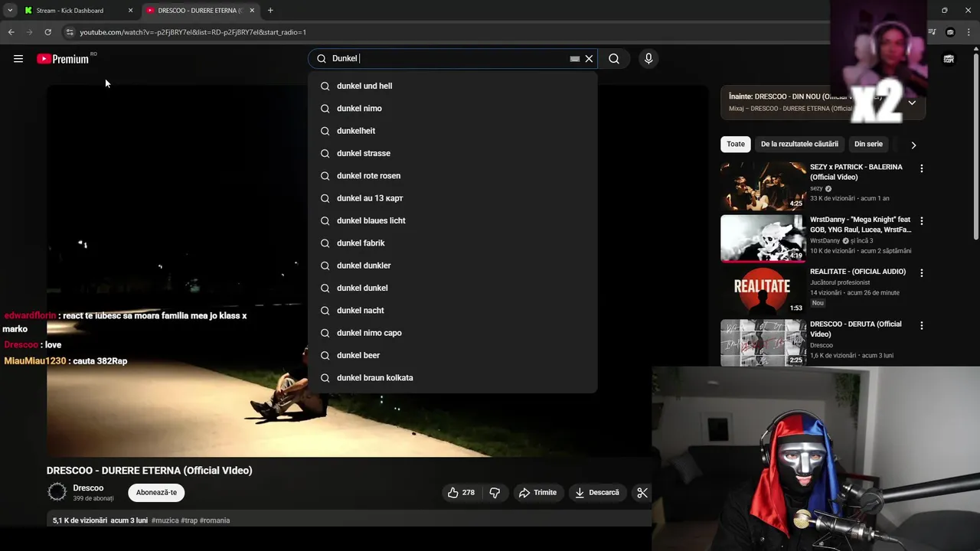Open options menu for DERUTA video

[x=921, y=325]
